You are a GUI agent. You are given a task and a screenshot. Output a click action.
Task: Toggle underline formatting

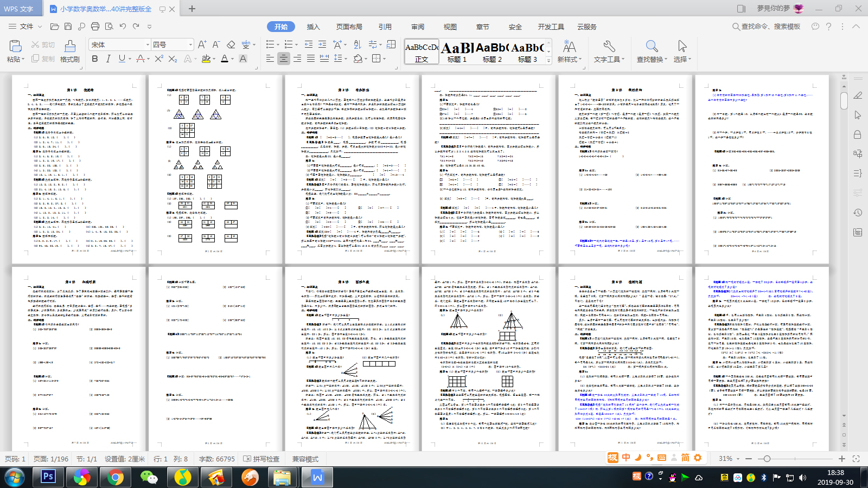tap(122, 59)
